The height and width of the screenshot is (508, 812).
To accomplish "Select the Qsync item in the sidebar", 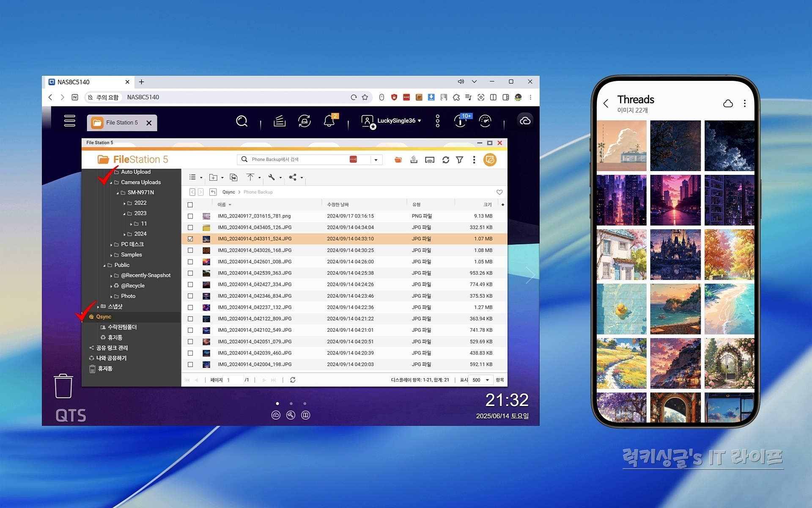I will pyautogui.click(x=104, y=317).
